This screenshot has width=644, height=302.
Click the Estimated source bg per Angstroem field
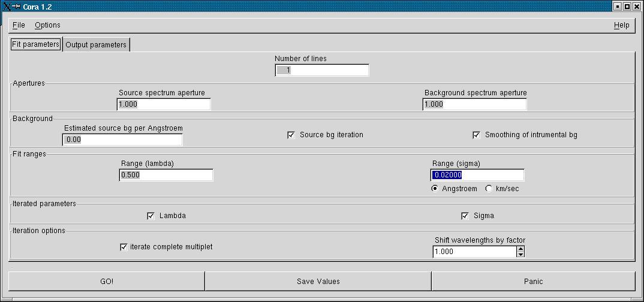click(x=122, y=140)
